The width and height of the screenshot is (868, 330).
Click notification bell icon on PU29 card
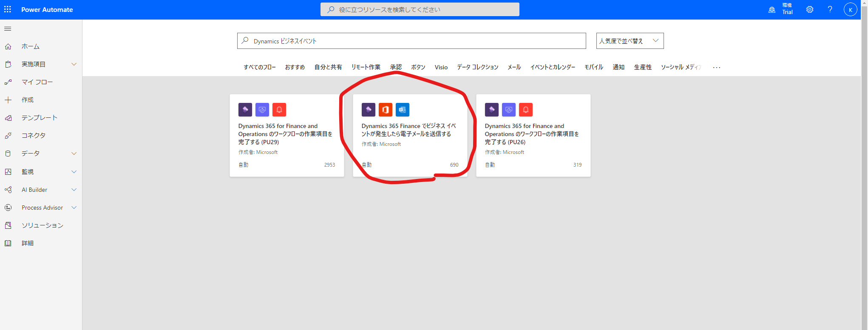279,110
